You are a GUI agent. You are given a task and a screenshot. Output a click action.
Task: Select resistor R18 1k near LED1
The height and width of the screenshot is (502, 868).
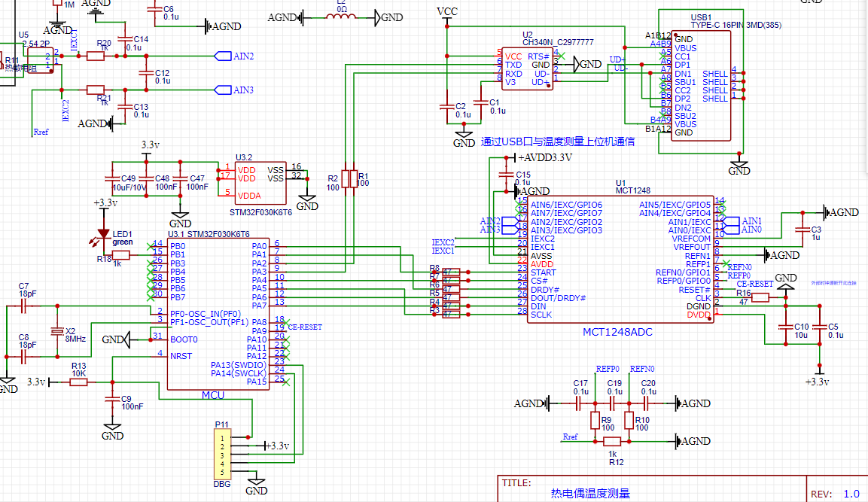click(120, 255)
